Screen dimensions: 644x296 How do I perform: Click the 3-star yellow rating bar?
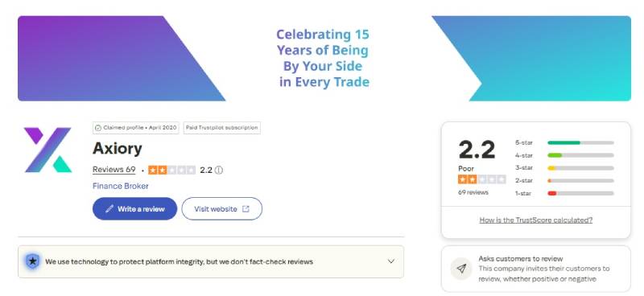580,168
